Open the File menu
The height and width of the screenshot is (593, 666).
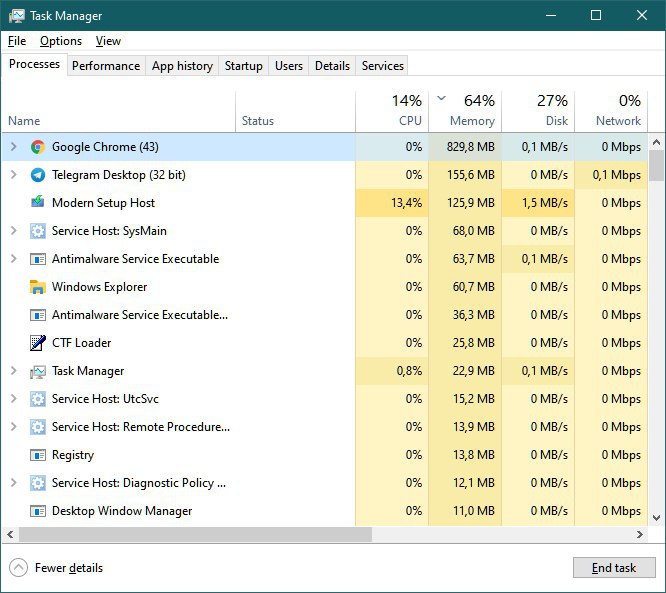pyautogui.click(x=17, y=41)
